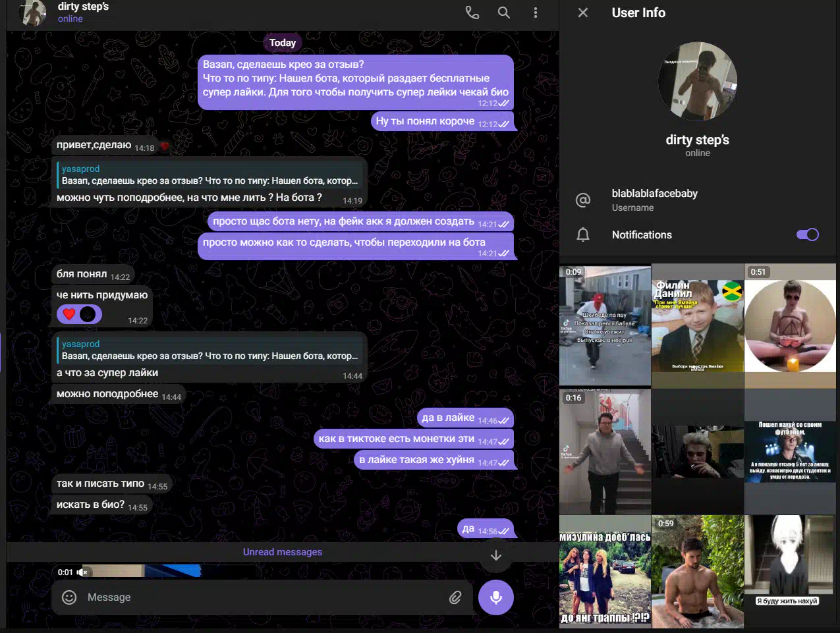Open the 0:51 round video thumbnail
Viewport: 840px width, 633px height.
[x=790, y=325]
